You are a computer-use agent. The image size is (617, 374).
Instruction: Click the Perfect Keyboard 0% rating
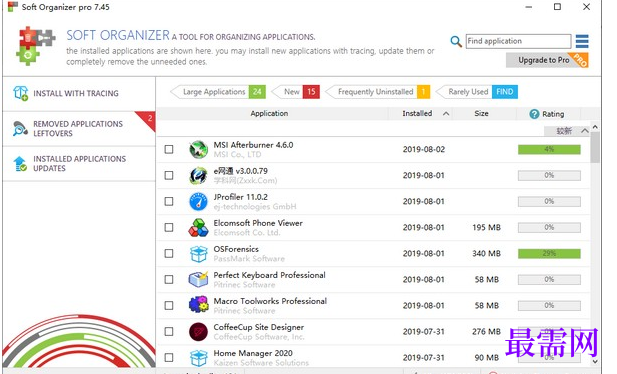tap(549, 279)
